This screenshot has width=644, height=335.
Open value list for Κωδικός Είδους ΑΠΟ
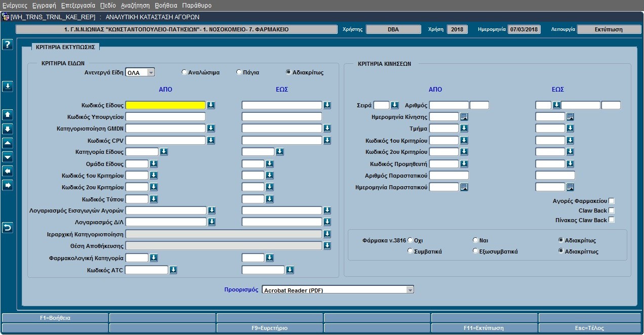click(x=211, y=105)
